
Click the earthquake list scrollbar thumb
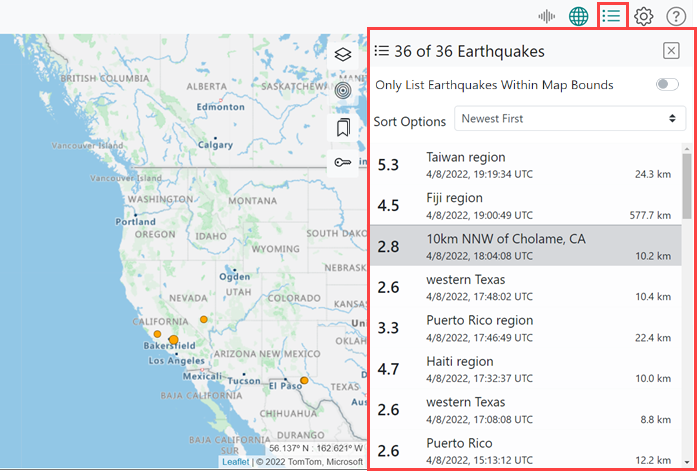[x=686, y=185]
